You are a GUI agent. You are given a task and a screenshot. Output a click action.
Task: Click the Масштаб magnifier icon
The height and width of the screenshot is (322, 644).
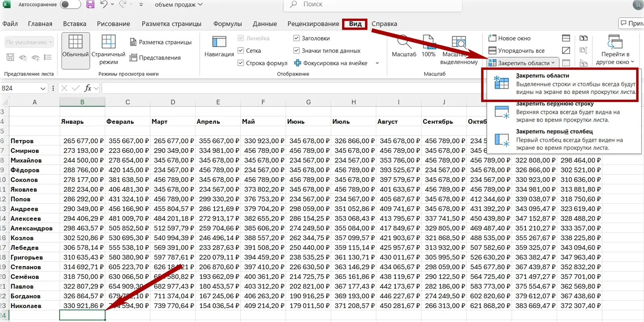coord(404,42)
